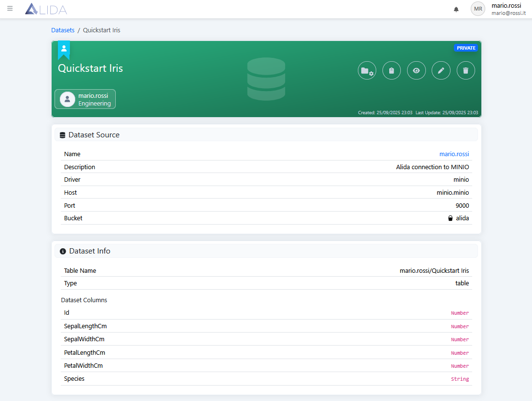Screen dimensions: 532x401
Task: Open the hamburger sidebar menu
Action: [10, 9]
